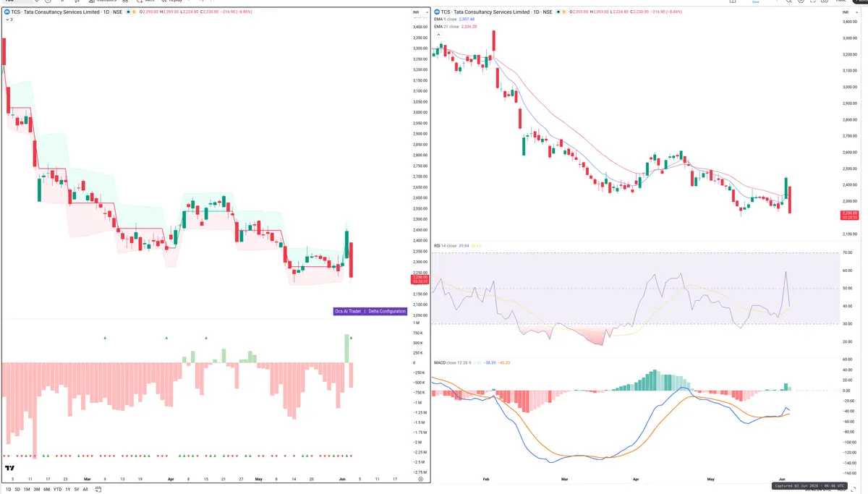Select the 5Y time range
The width and height of the screenshot is (868, 494).
point(77,490)
